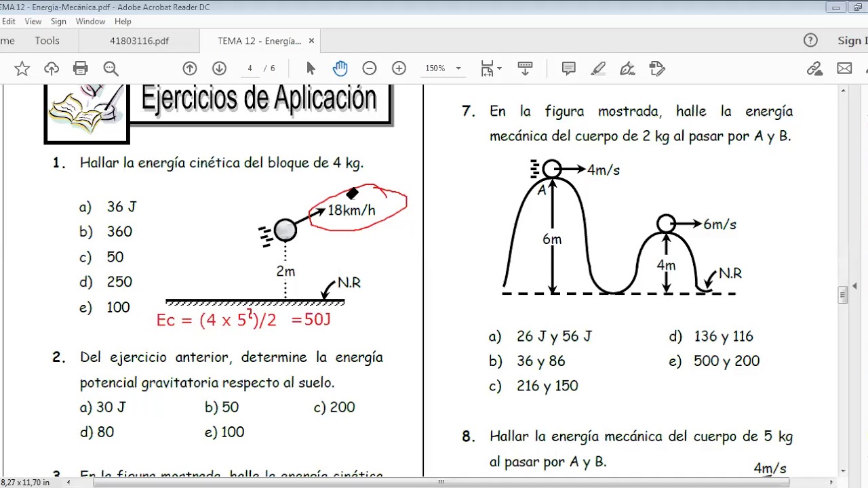
Task: Send the file by email envelope icon
Action: [x=844, y=68]
